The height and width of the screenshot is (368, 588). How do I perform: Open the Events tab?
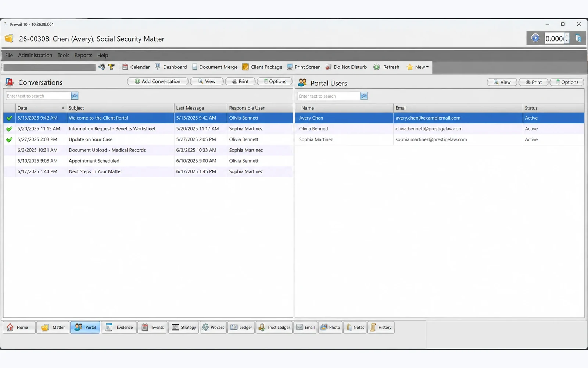tap(153, 327)
